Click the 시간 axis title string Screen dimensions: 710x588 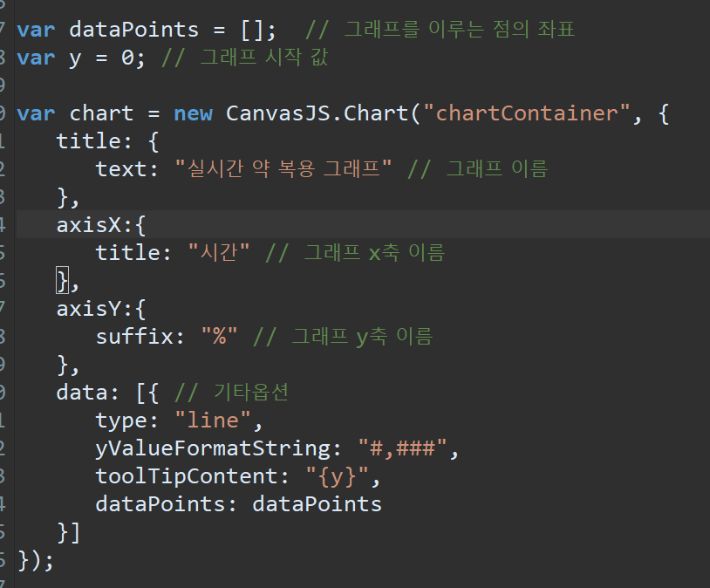(214, 252)
